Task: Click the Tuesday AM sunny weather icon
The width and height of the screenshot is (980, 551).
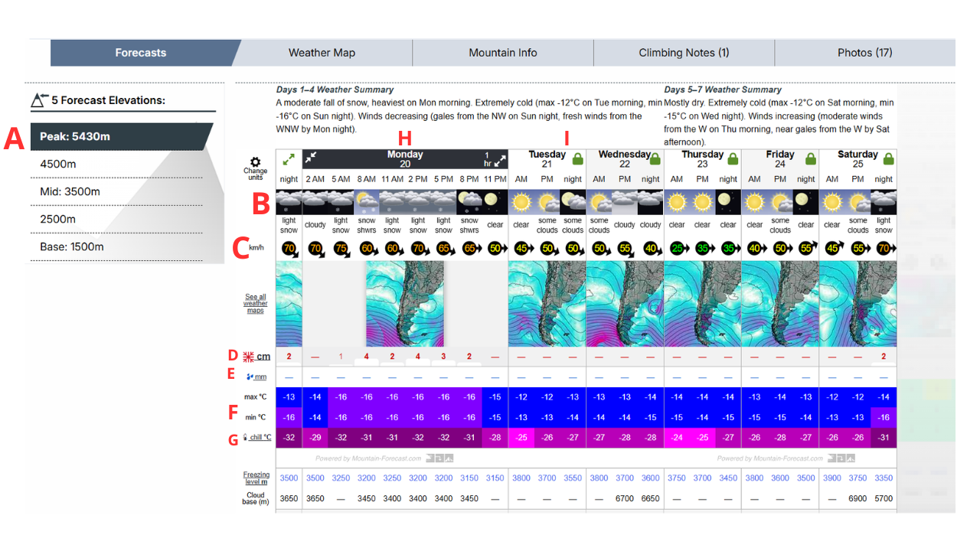Action: click(x=521, y=203)
